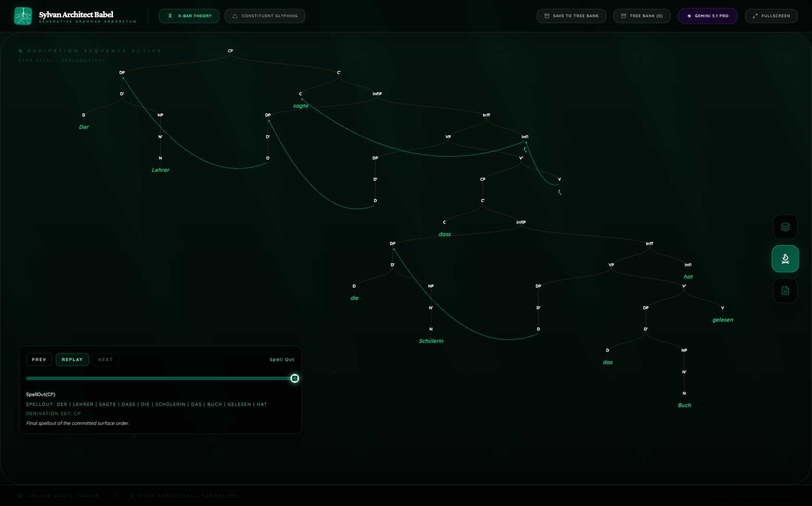Click the Prev step button
The image size is (812, 506).
tap(39, 359)
